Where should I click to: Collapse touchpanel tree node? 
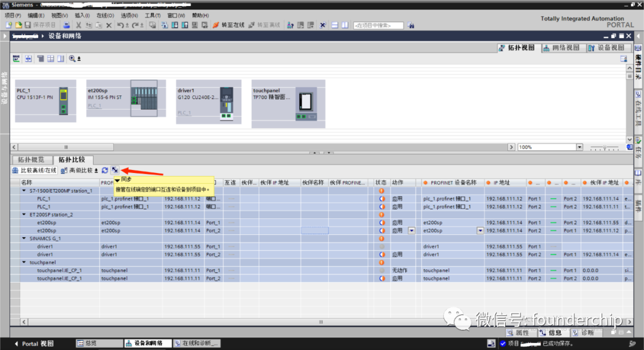click(24, 262)
